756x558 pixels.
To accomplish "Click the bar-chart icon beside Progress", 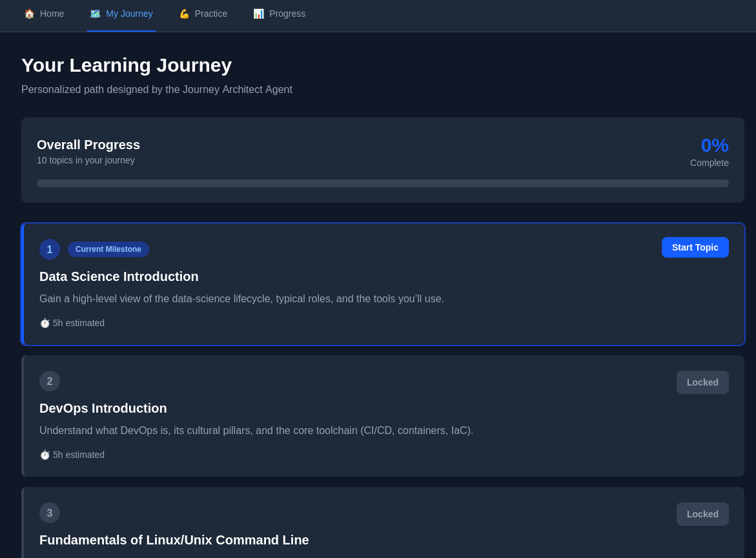I will (258, 14).
